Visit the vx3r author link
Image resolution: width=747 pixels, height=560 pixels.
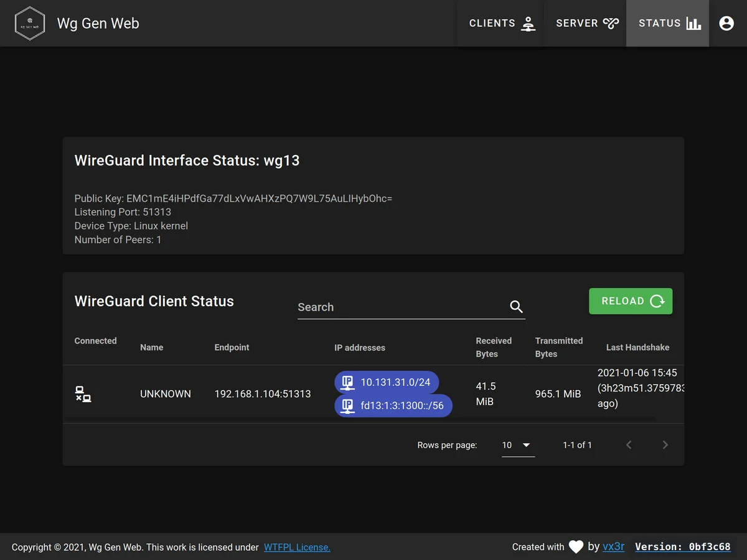coord(614,547)
